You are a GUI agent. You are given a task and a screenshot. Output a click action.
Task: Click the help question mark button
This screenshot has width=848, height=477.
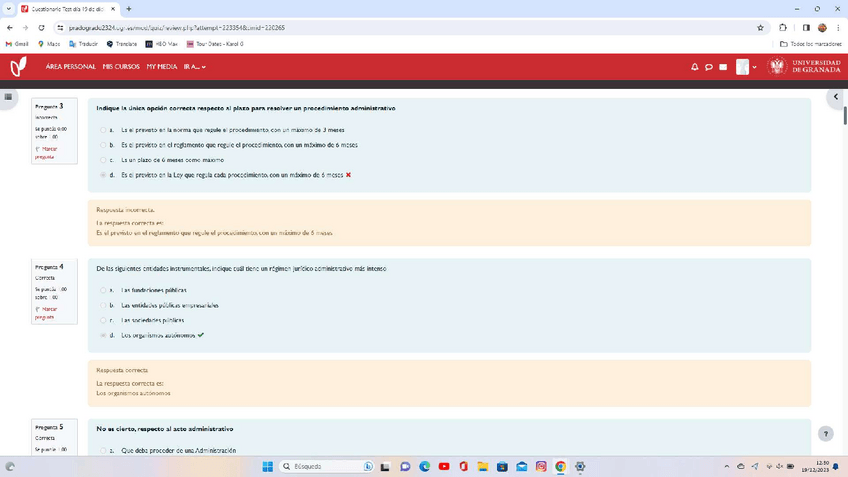point(825,434)
